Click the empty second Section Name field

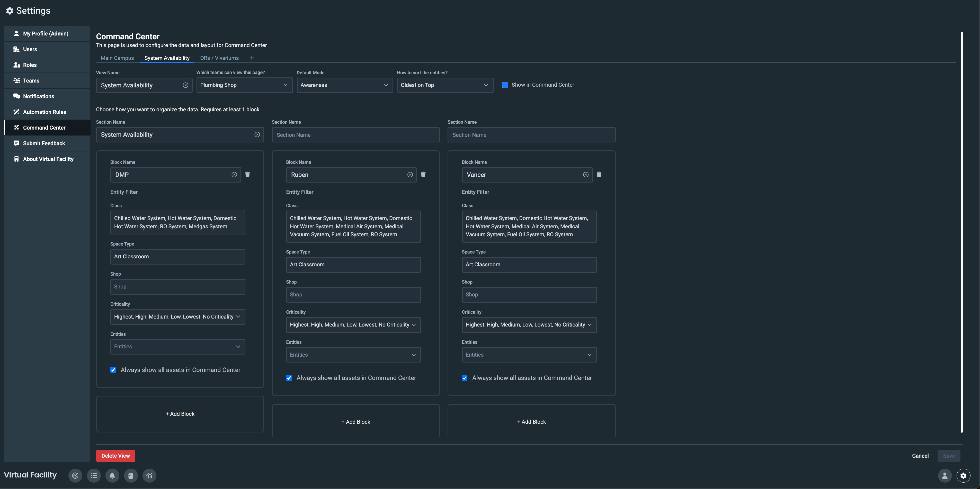click(x=355, y=135)
